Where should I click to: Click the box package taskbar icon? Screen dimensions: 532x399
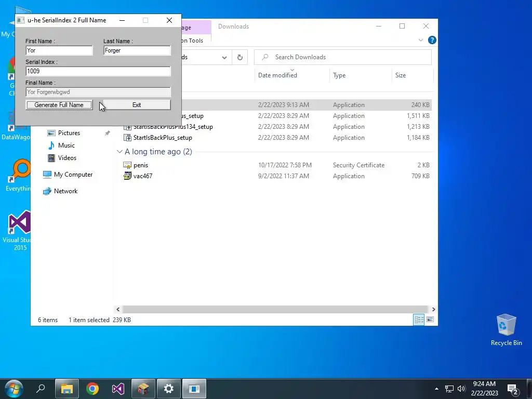143,389
